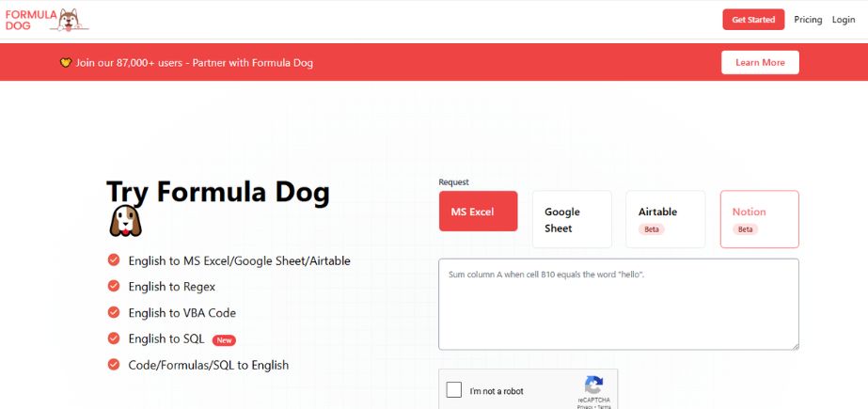Viewport: 868px width, 409px height.
Task: Focus the formula request text area
Action: 619,305
